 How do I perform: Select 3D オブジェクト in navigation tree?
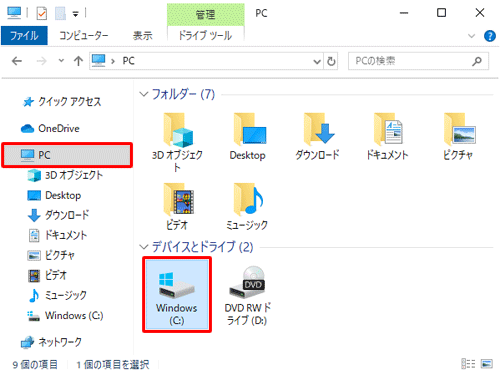coord(65,175)
